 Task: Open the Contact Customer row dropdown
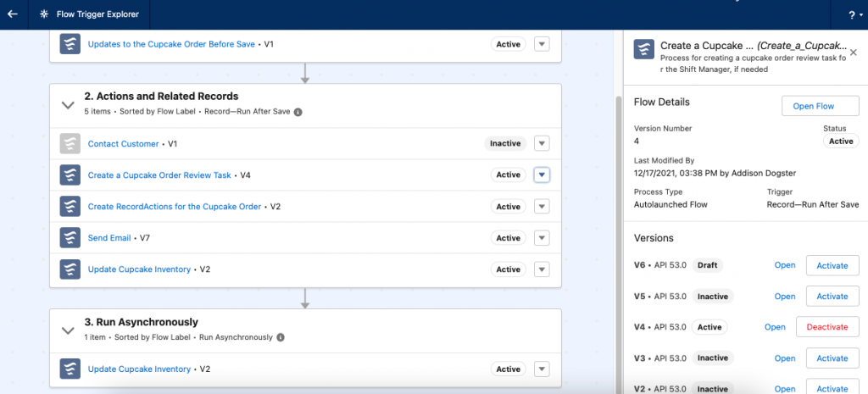click(x=542, y=144)
